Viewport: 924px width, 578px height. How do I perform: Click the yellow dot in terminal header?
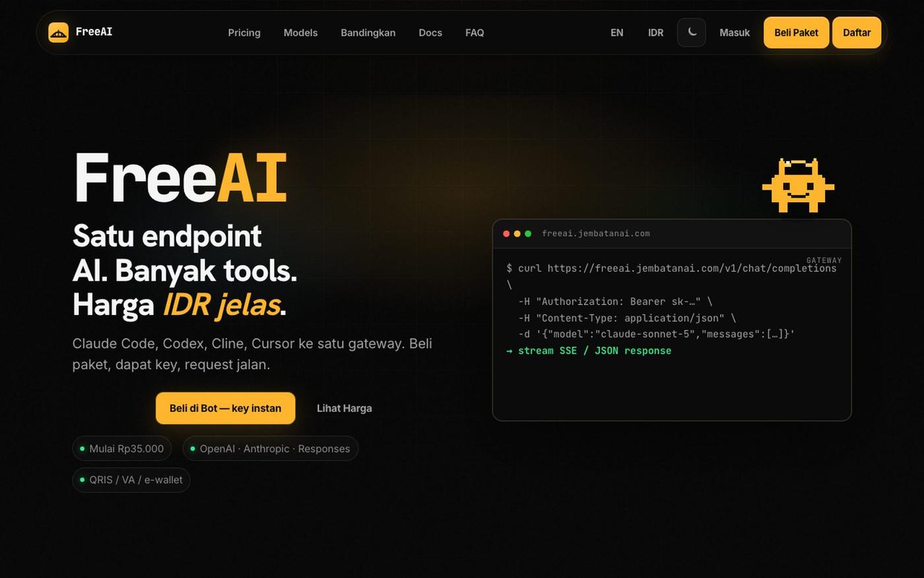pos(517,234)
